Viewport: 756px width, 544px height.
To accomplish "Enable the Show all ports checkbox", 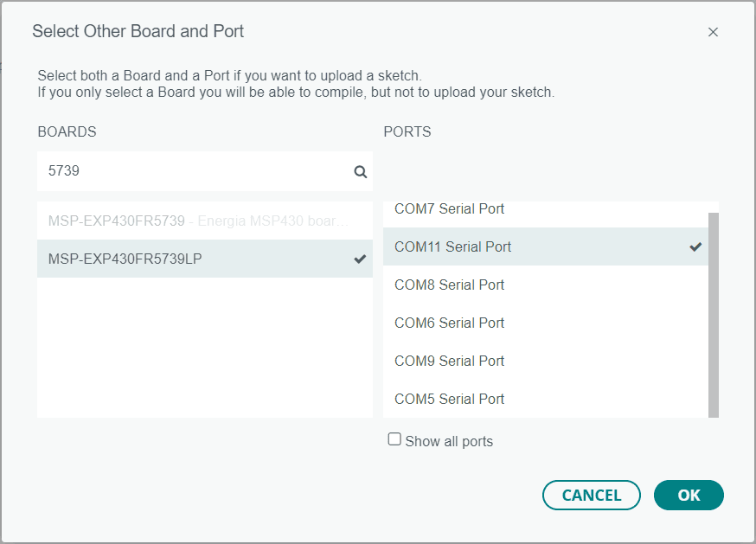I will [394, 439].
